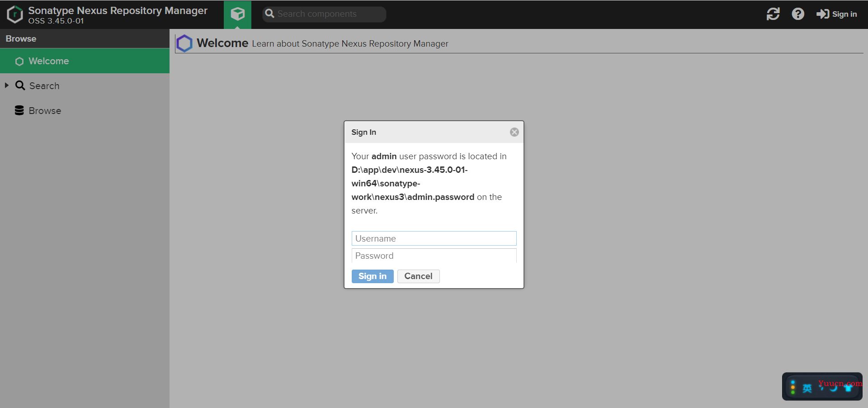Close the Sign In dialog
Screen dimensions: 868x408
(x=514, y=132)
